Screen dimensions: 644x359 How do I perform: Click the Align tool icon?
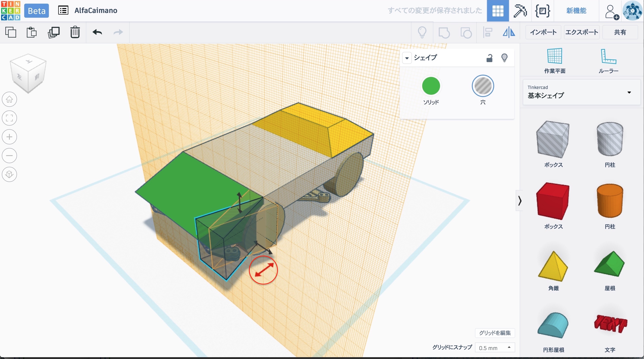click(487, 32)
